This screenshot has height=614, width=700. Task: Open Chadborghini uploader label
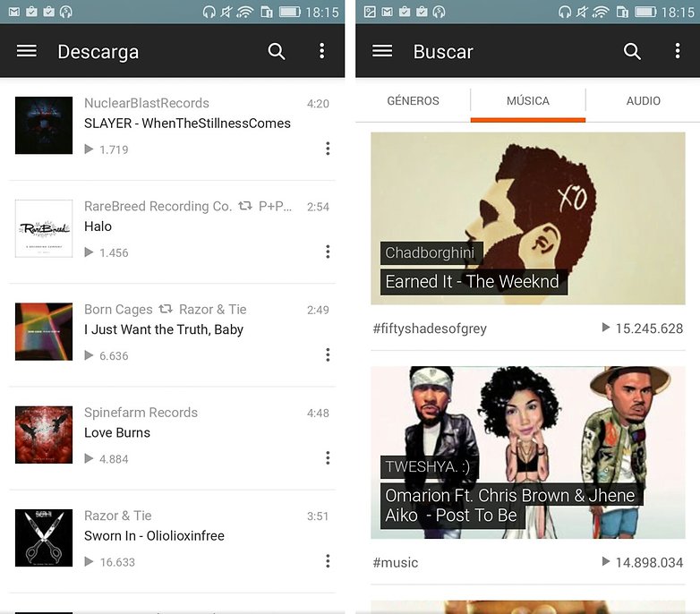pyautogui.click(x=430, y=252)
